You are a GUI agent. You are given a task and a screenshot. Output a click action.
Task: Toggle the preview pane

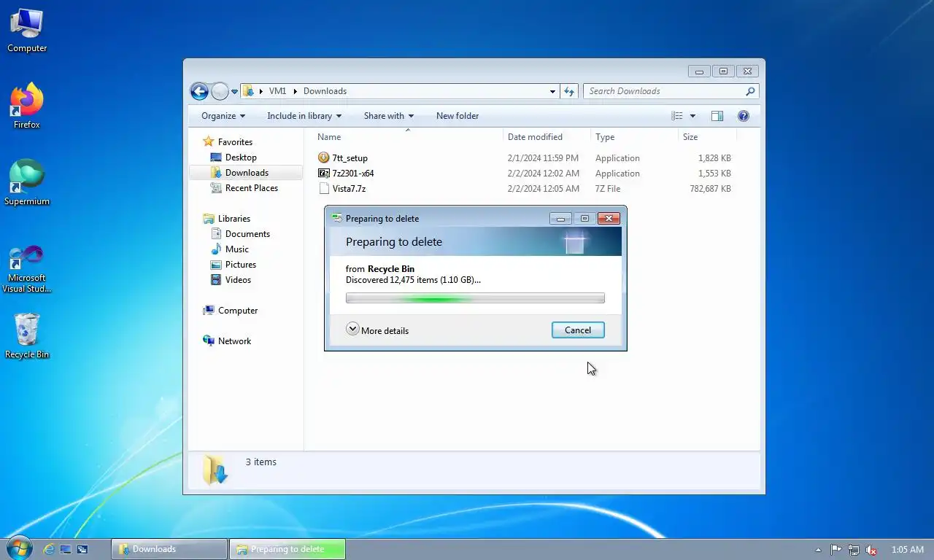pyautogui.click(x=717, y=116)
